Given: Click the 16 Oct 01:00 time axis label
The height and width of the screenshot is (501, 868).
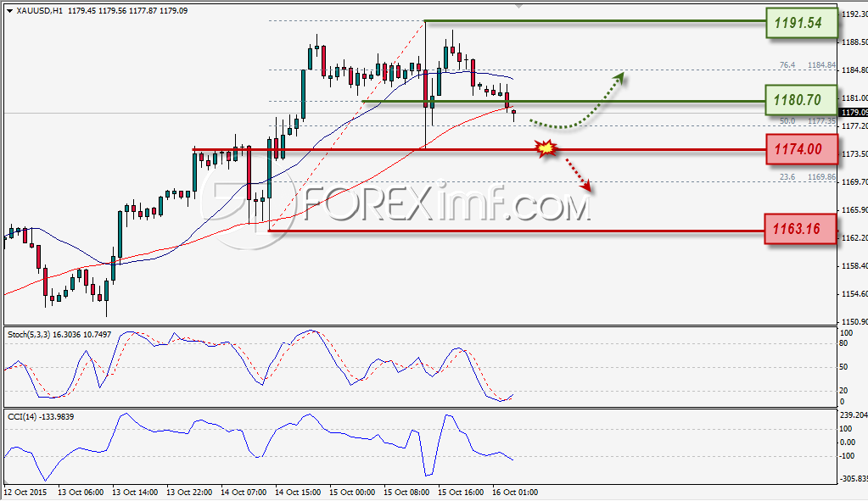Looking at the screenshot, I should [514, 493].
